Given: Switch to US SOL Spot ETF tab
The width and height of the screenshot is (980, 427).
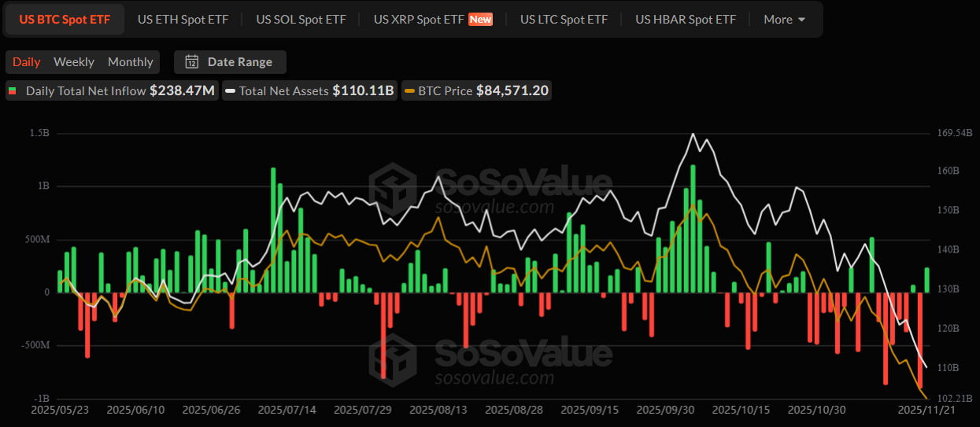Looking at the screenshot, I should point(301,19).
